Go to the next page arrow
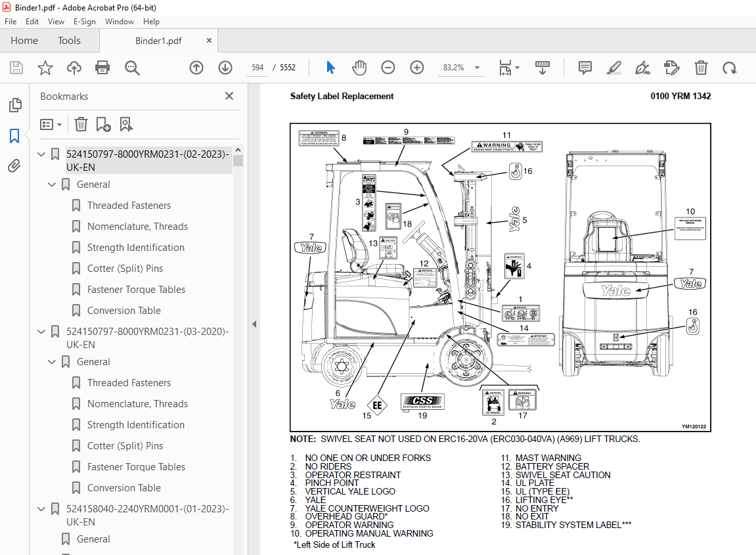Image resolution: width=756 pixels, height=555 pixels. [x=225, y=68]
